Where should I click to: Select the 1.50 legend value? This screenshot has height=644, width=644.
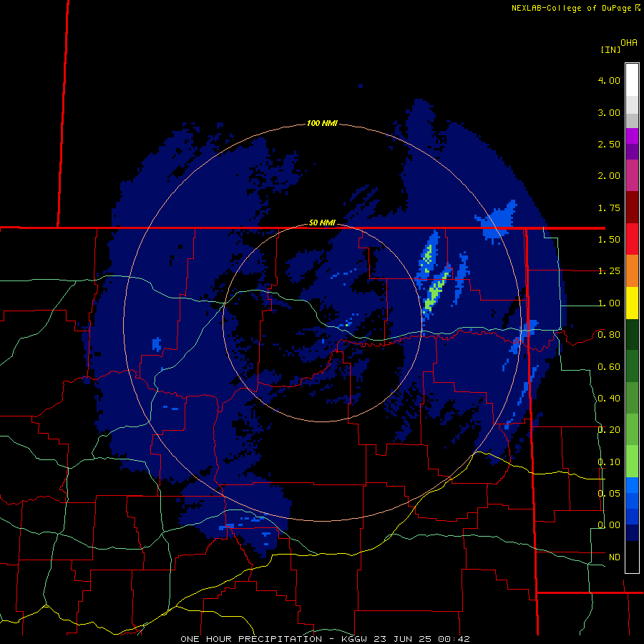tap(609, 240)
